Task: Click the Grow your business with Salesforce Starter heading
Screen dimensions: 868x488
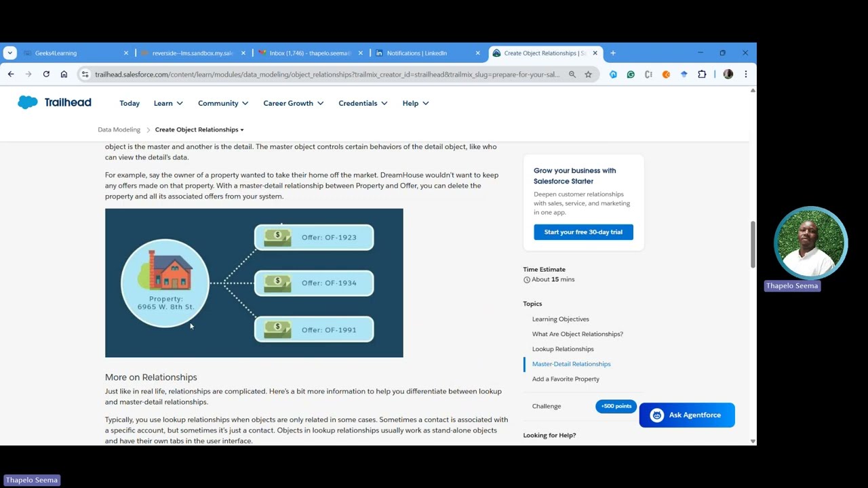Action: pos(575,176)
